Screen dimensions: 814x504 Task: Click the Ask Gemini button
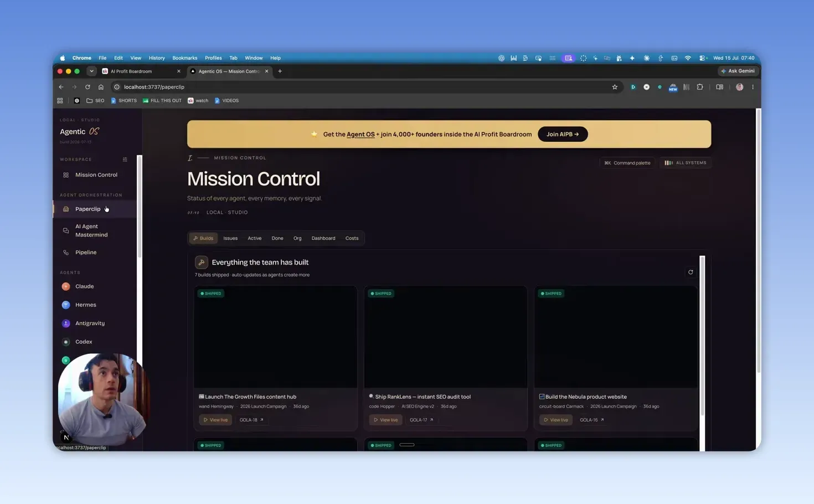(738, 71)
